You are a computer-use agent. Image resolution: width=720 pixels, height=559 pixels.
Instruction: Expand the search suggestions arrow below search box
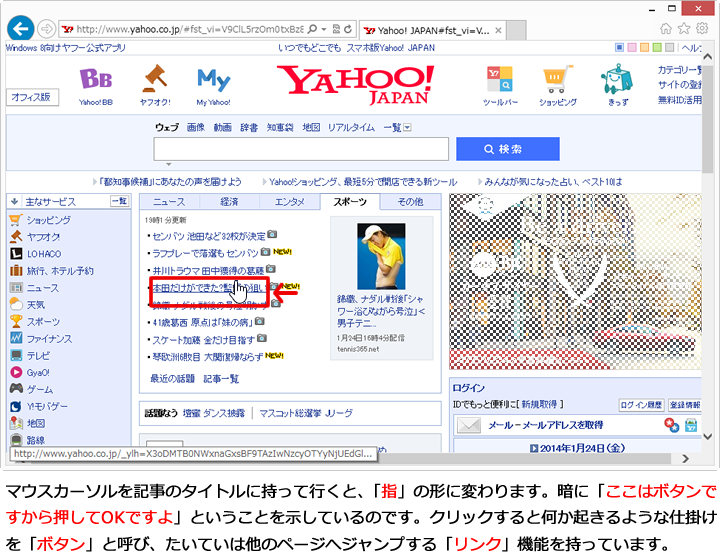click(x=169, y=164)
